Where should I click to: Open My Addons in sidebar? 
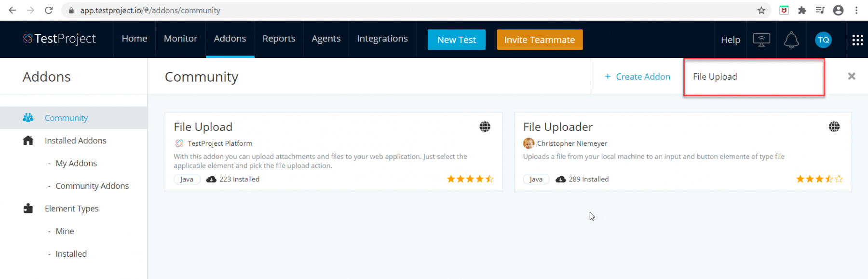76,163
